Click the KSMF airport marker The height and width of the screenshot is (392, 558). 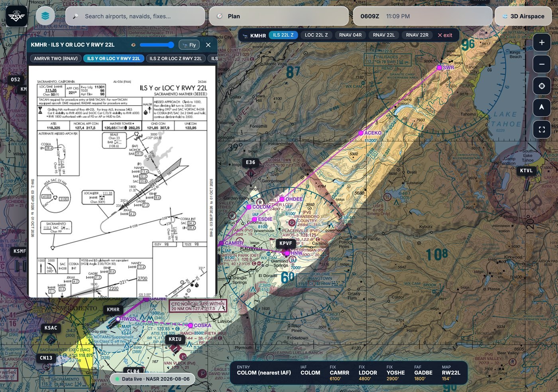click(x=19, y=251)
